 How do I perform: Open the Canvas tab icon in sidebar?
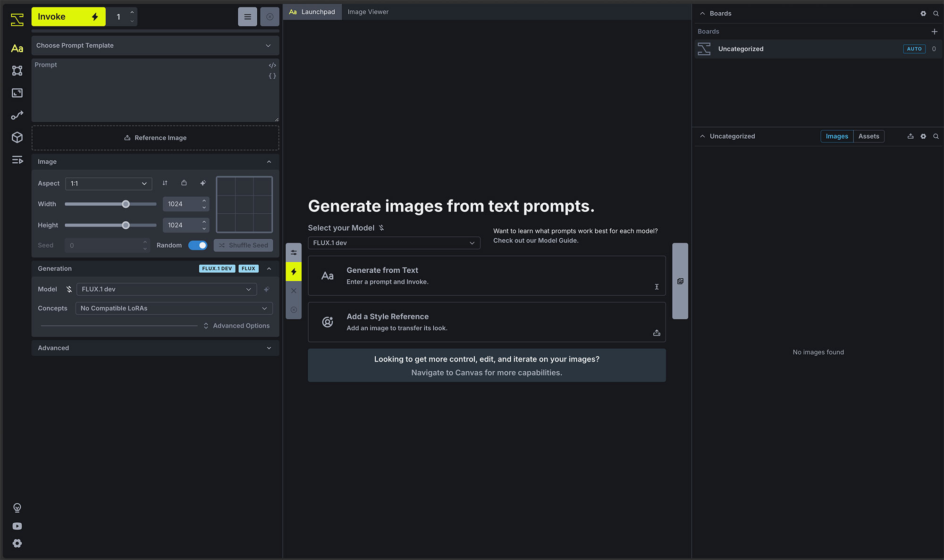(17, 71)
